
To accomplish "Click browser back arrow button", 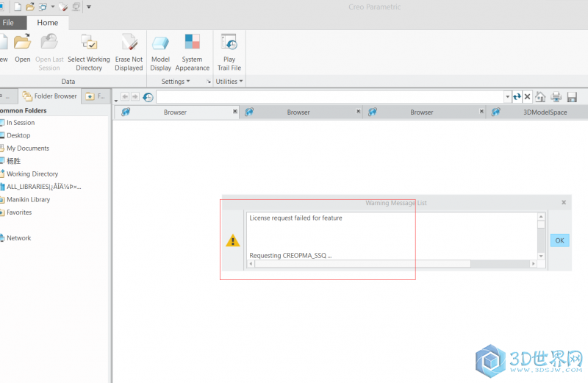I will (x=125, y=97).
